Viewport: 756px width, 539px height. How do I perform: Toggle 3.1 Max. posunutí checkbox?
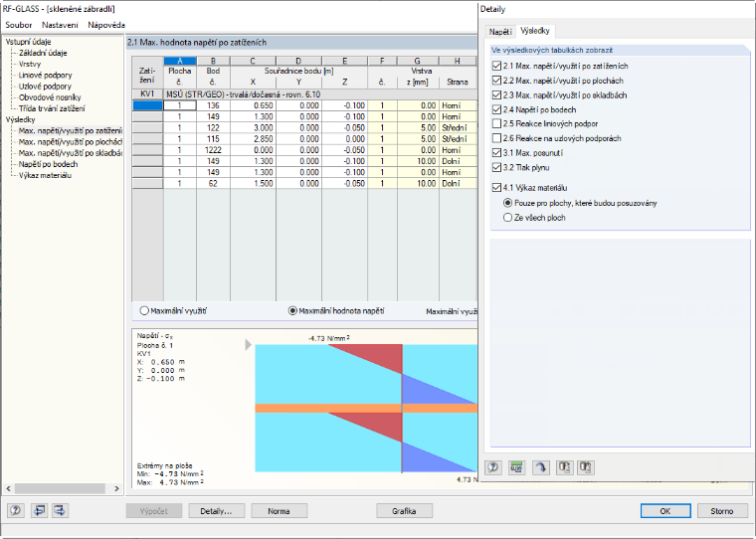496,153
